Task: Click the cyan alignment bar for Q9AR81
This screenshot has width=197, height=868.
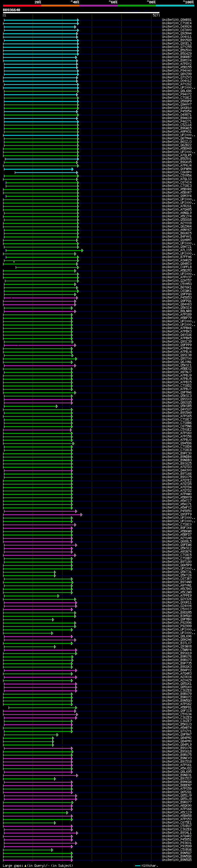Action: pos(41,20)
